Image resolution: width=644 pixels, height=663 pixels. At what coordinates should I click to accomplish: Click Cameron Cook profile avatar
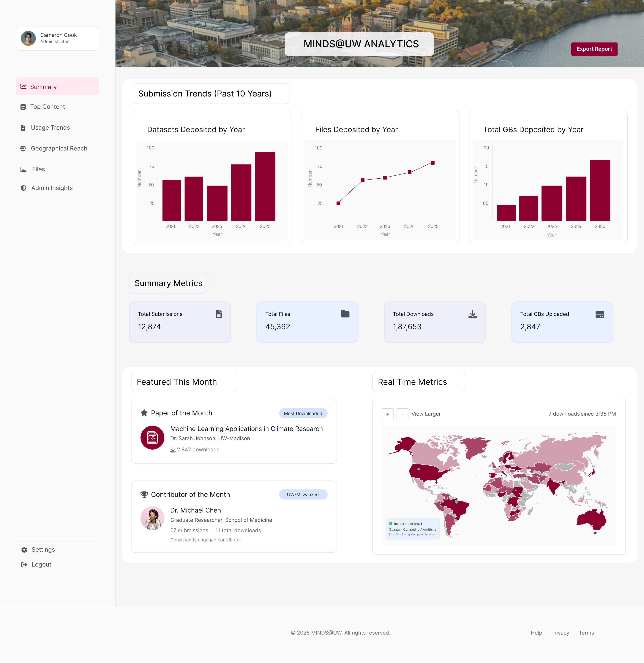click(x=29, y=38)
